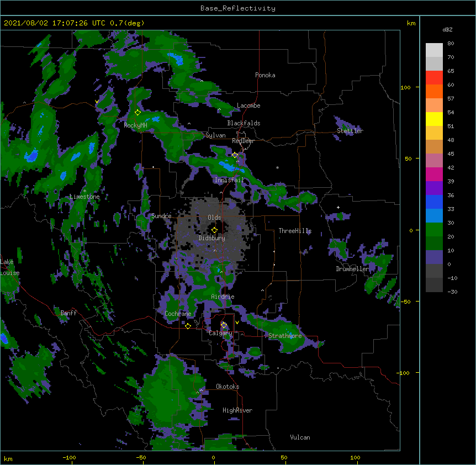Click the yellow diamond marker above Calgary label

click(x=224, y=325)
